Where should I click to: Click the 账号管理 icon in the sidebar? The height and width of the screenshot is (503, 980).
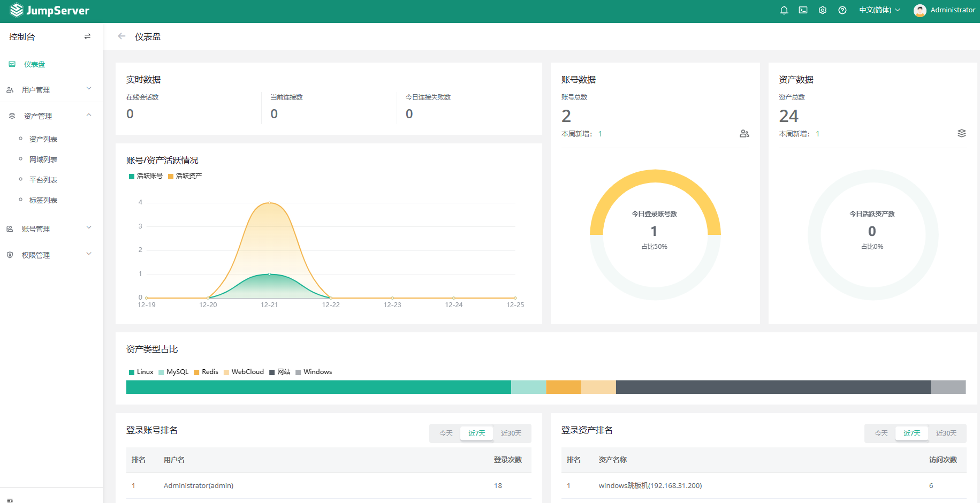point(10,229)
